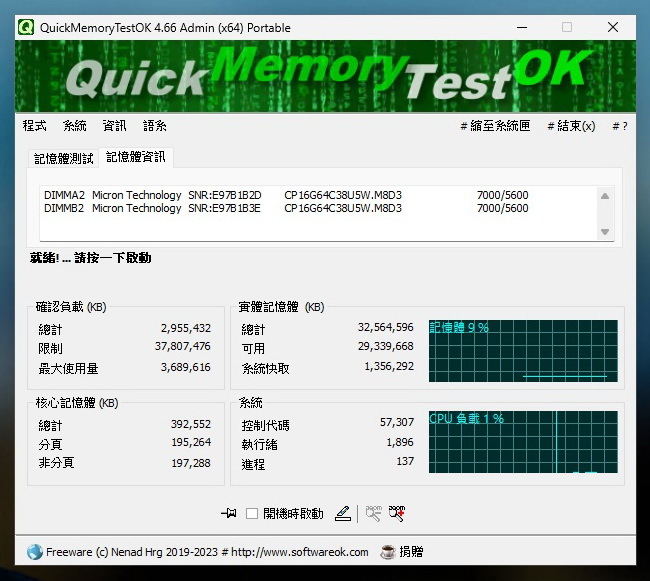The width and height of the screenshot is (650, 581).
Task: Click the 137 processes value
Action: pyautogui.click(x=405, y=461)
